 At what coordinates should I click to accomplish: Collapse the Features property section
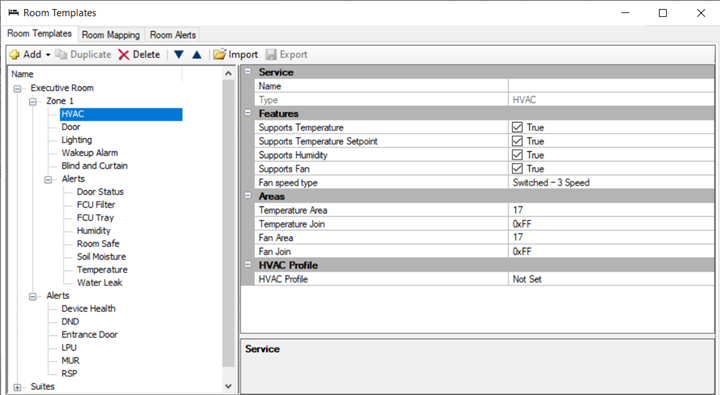point(248,113)
